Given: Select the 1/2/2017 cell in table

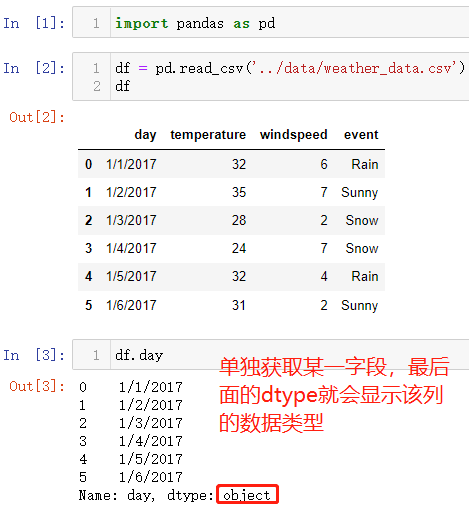Looking at the screenshot, I should (x=131, y=192).
